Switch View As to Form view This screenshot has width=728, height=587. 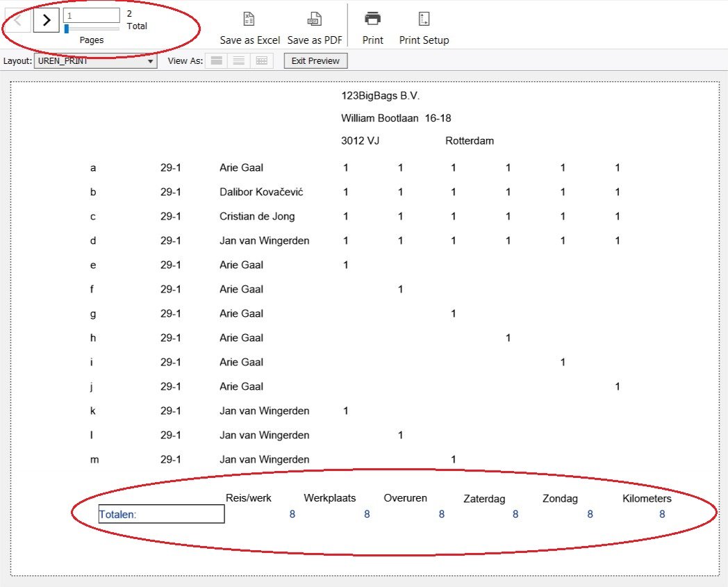pos(217,61)
